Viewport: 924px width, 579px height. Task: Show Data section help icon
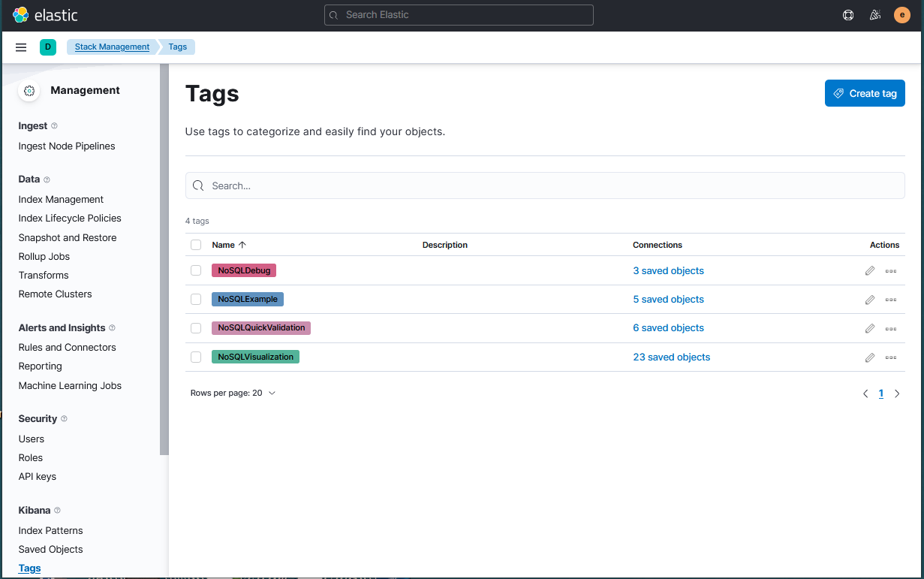[x=47, y=179]
